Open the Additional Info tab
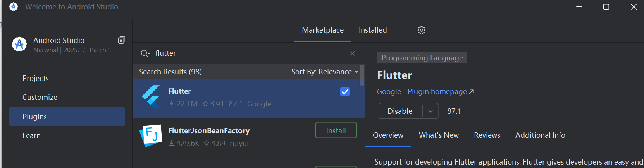This screenshot has height=168, width=644. tap(540, 135)
